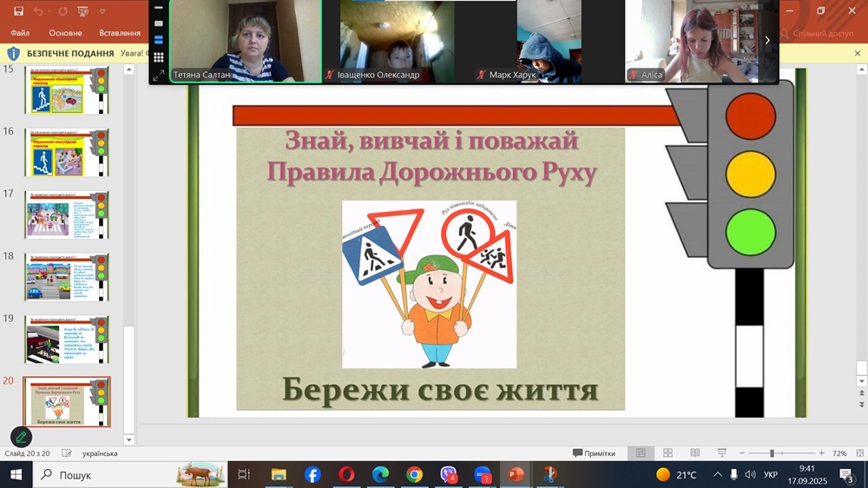
Task: Click the українська language status button
Action: coord(100,453)
